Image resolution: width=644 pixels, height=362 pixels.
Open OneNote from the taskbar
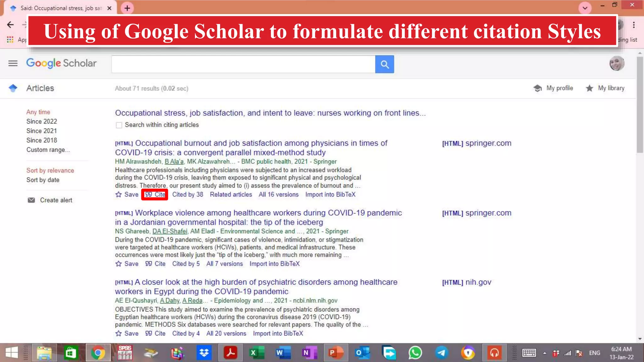point(309,353)
